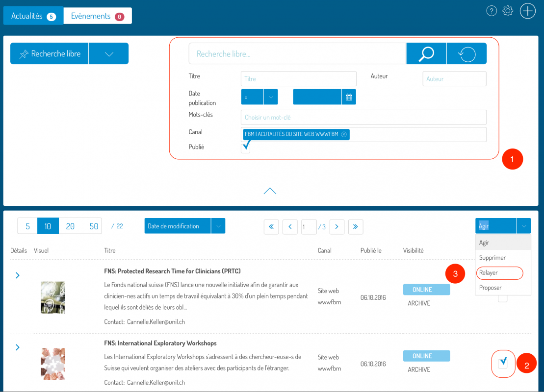This screenshot has height=392, width=544.
Task: Tick the checkbox for the Protected Research Time row
Action: coord(503,298)
